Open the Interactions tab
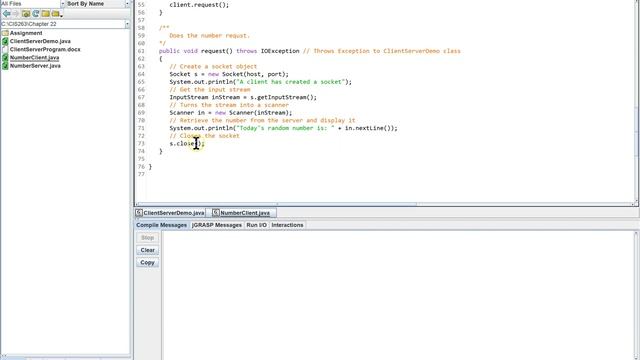 [x=287, y=225]
